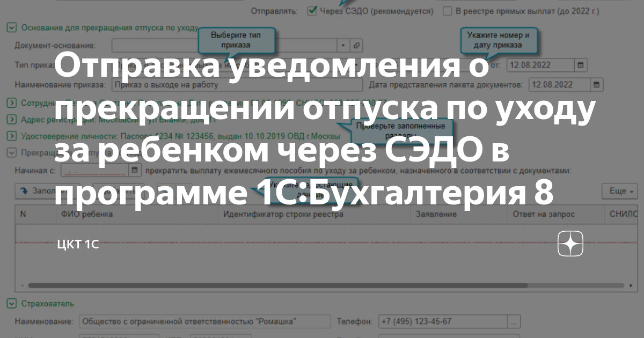Click the open-document icon beside Документ-основание
644x338 pixels.
(356, 46)
